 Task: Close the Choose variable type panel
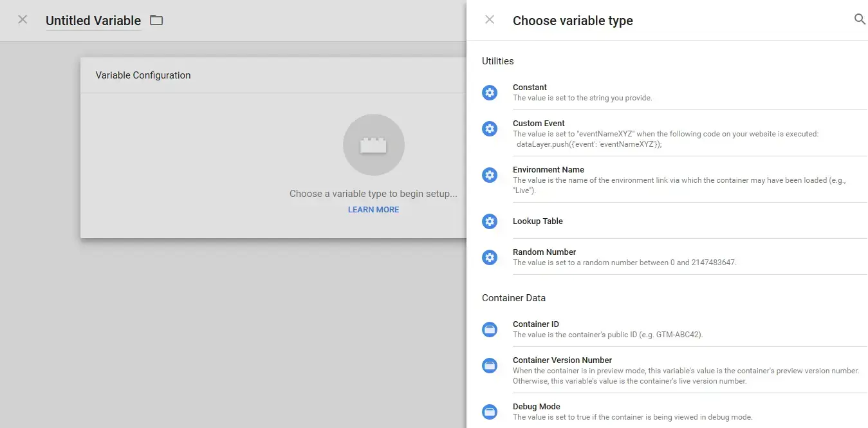tap(489, 19)
